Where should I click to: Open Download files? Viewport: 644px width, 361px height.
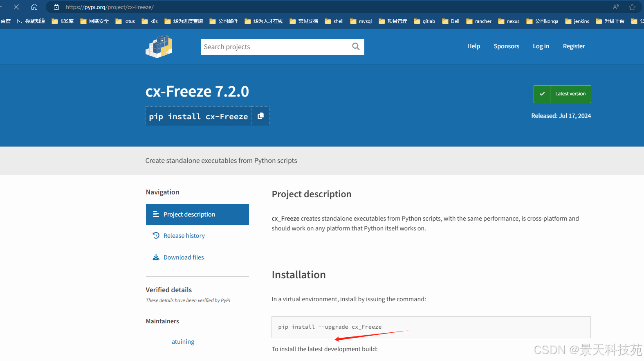pyautogui.click(x=184, y=257)
